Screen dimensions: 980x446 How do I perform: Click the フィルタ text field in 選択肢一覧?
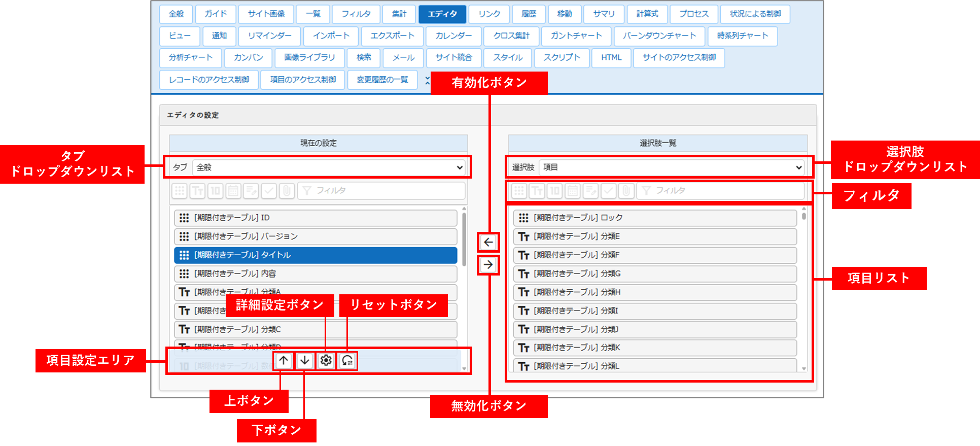[x=720, y=191]
